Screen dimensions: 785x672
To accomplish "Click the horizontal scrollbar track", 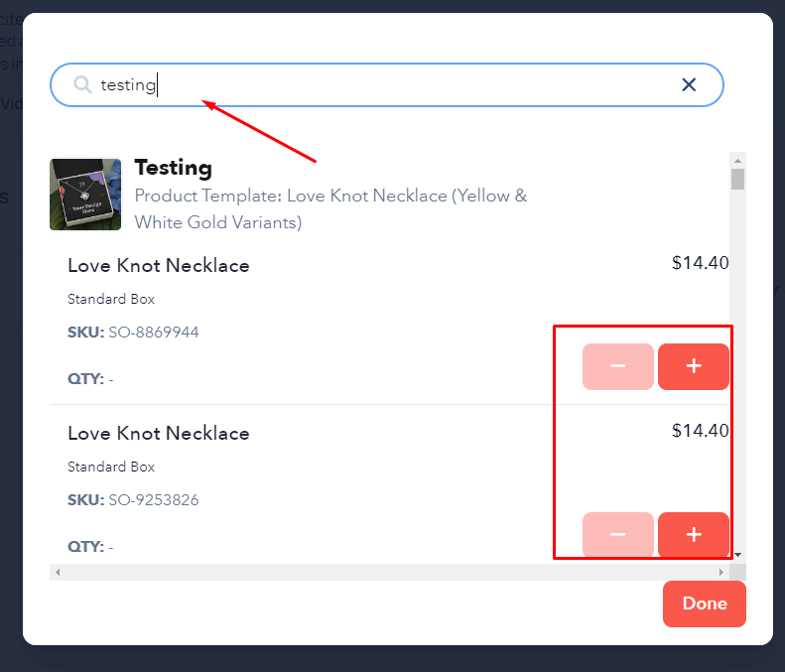I will tap(389, 573).
